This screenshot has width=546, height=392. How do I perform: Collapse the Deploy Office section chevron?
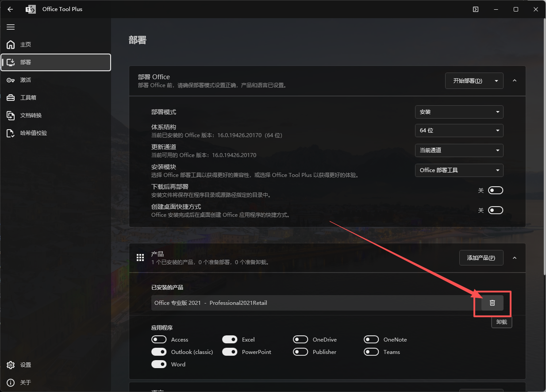click(515, 81)
